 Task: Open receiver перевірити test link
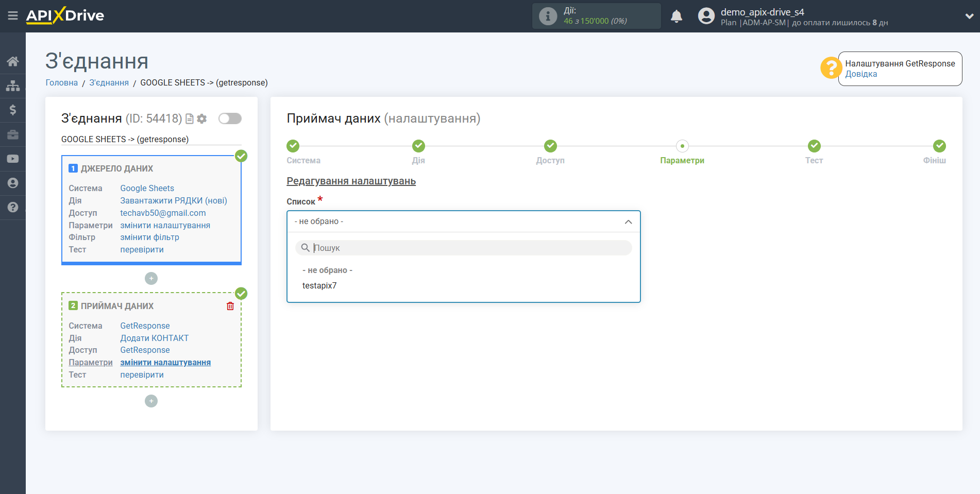click(142, 375)
